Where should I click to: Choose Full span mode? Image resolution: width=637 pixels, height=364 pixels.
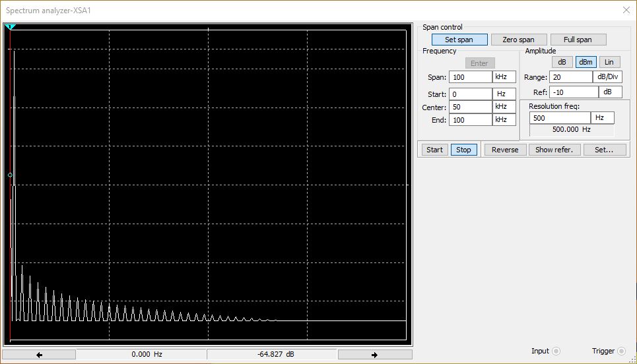pos(578,40)
